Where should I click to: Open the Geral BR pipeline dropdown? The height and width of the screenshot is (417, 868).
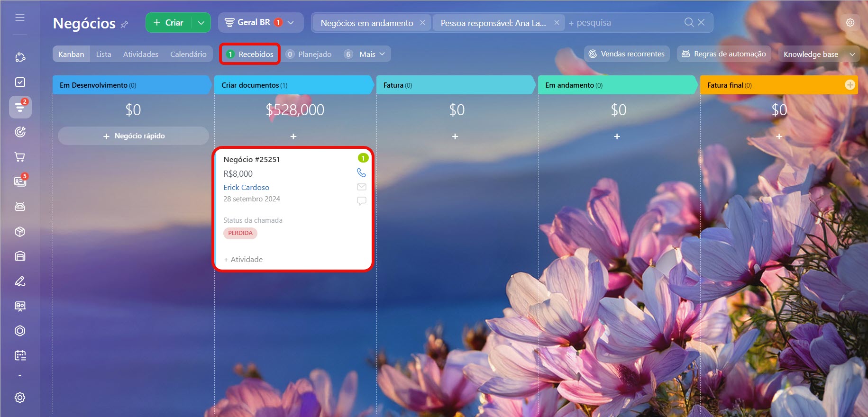pos(260,23)
